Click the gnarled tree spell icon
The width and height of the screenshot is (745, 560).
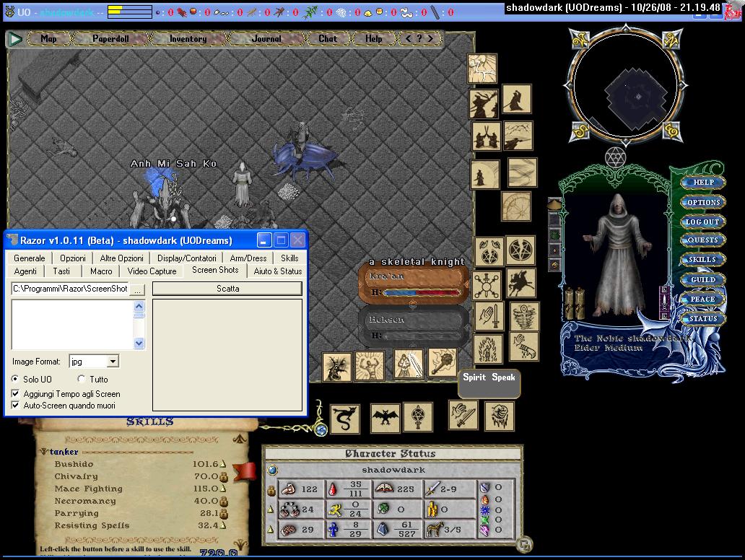[337, 367]
